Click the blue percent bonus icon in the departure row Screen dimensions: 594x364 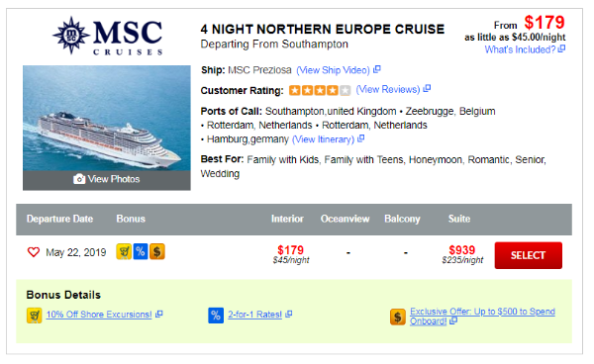pos(141,251)
